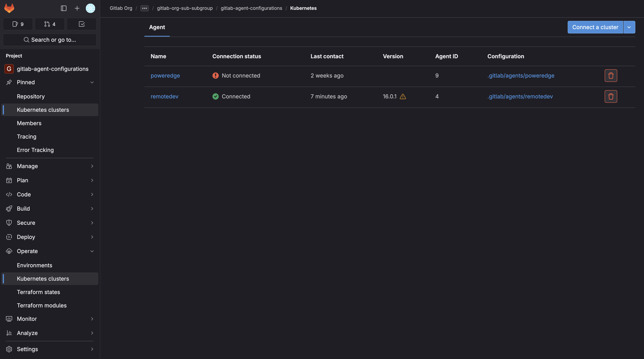Open Terraform states in sidebar
644x359 pixels.
click(x=38, y=292)
